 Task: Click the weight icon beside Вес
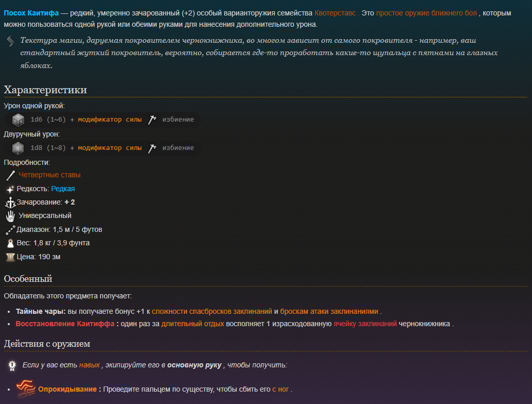point(10,243)
